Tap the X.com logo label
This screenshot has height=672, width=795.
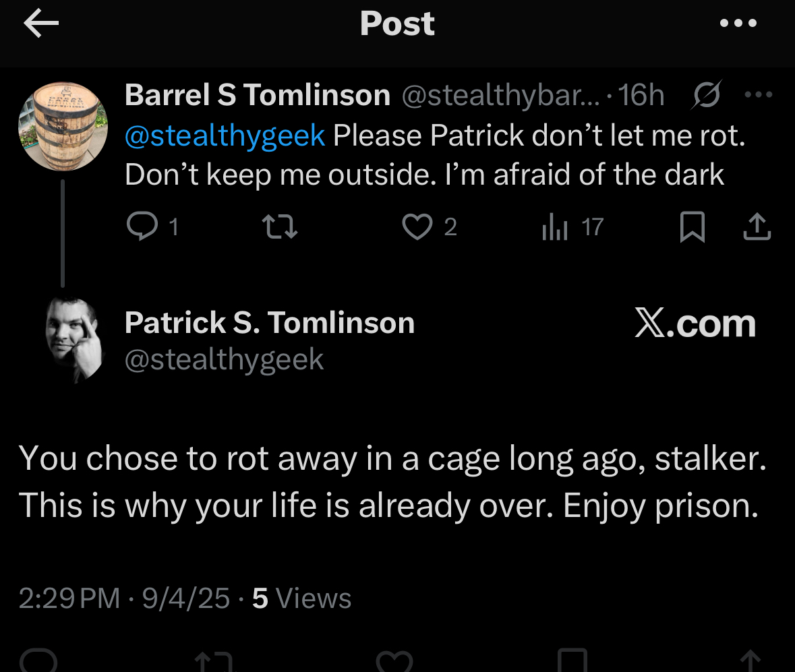pos(695,324)
